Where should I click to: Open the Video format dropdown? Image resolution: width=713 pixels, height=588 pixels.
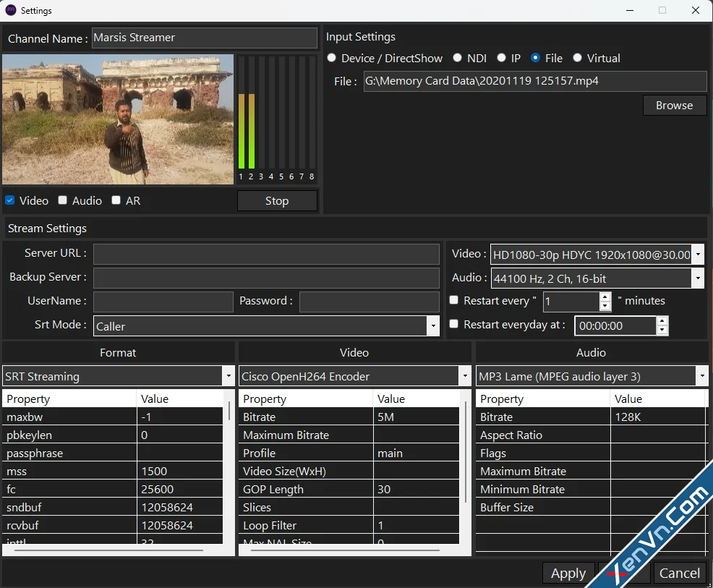(x=698, y=255)
